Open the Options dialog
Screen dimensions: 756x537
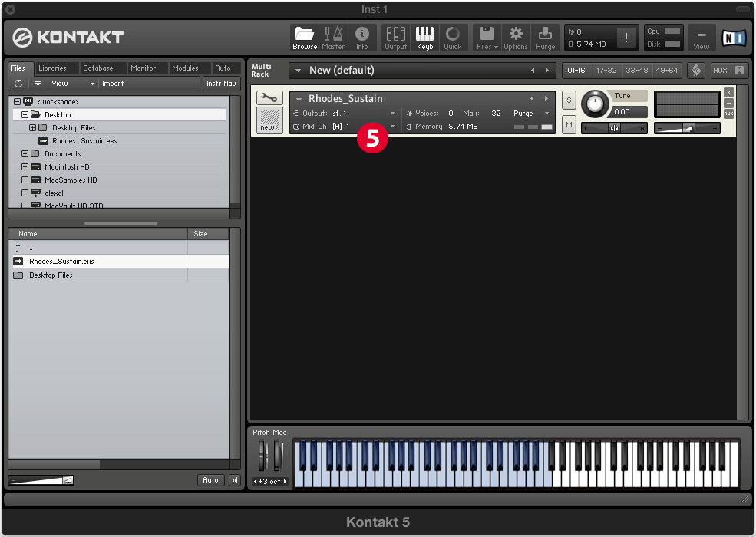[516, 38]
